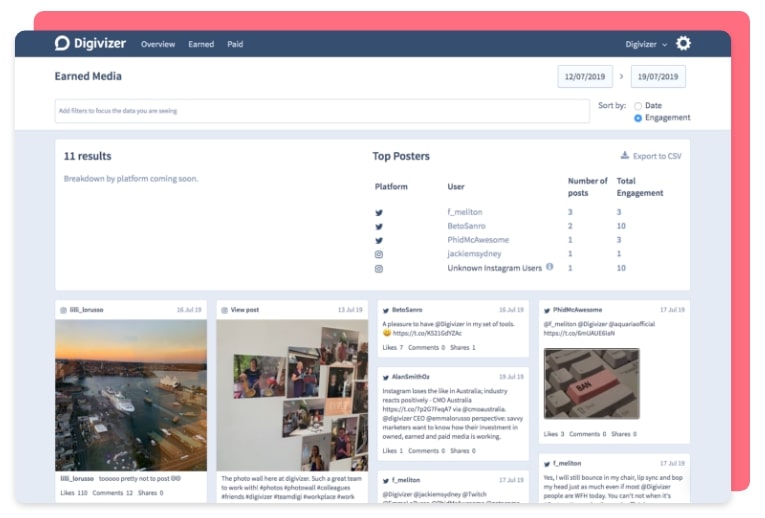The height and width of the screenshot is (518, 765).
Task: Click 'Top Posters' heading
Action: tap(401, 156)
